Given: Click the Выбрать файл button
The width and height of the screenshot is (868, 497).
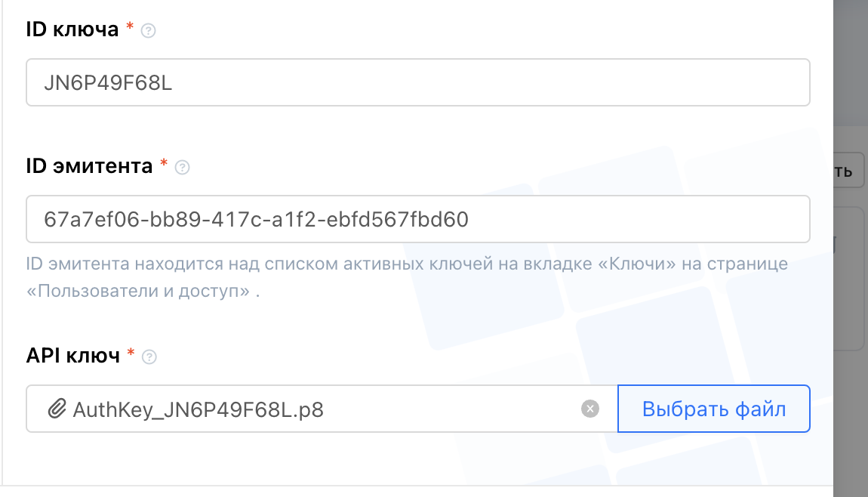Looking at the screenshot, I should (x=714, y=409).
